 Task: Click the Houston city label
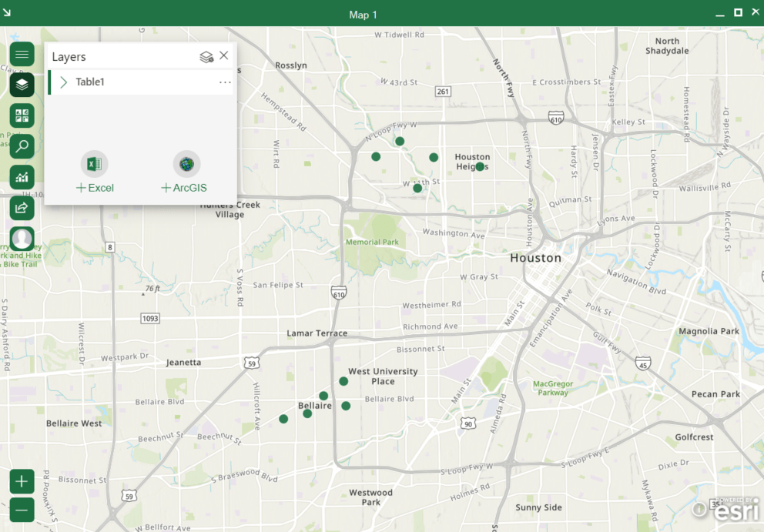point(535,258)
